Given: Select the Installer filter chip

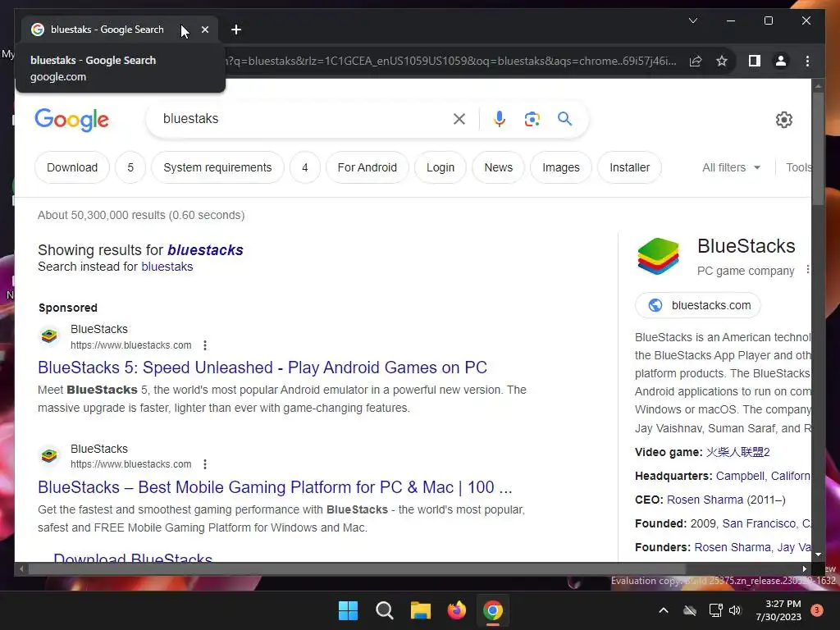Looking at the screenshot, I should point(629,167).
